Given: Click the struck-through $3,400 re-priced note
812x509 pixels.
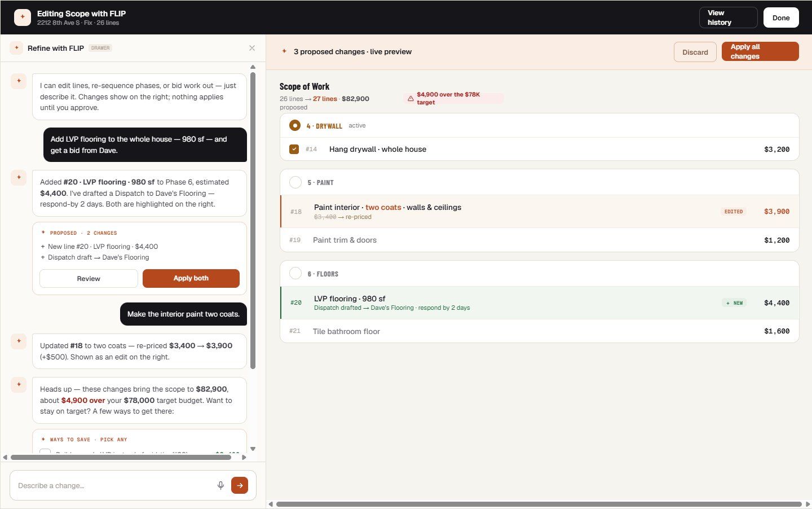Looking at the screenshot, I should click(x=343, y=217).
